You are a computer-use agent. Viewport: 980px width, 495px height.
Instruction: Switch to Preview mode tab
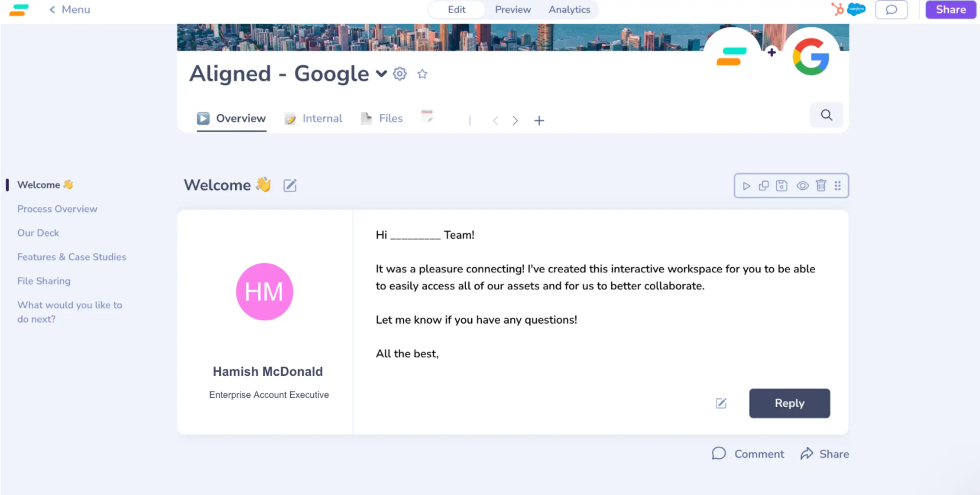click(x=512, y=9)
